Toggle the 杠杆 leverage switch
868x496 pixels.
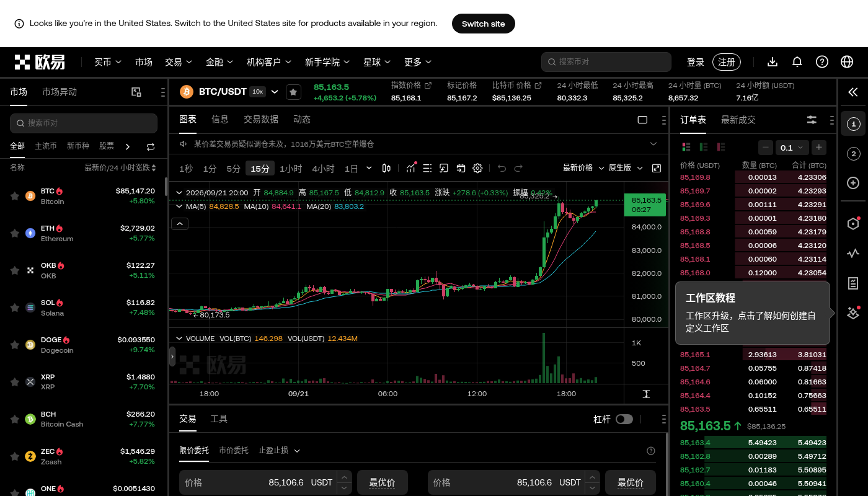pyautogui.click(x=624, y=419)
